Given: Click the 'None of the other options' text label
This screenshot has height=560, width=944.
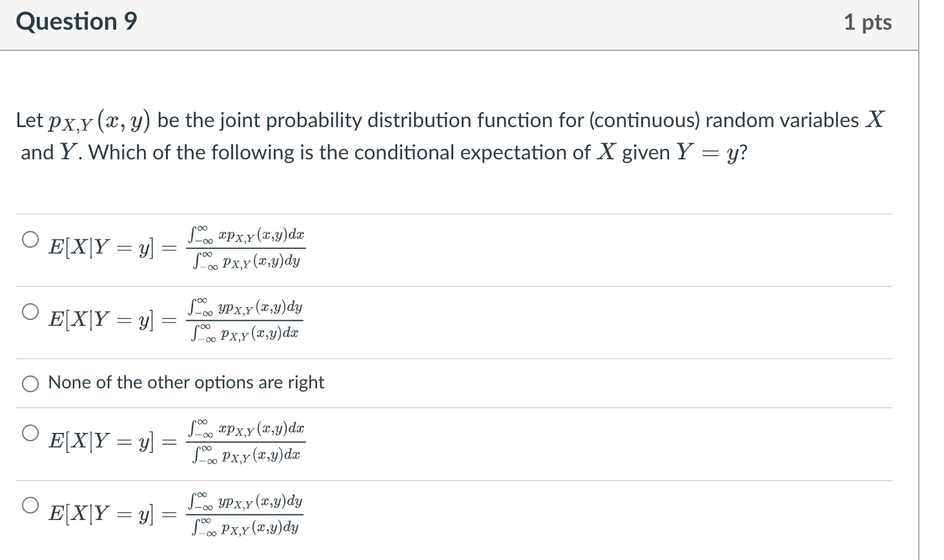Looking at the screenshot, I should point(186,383).
